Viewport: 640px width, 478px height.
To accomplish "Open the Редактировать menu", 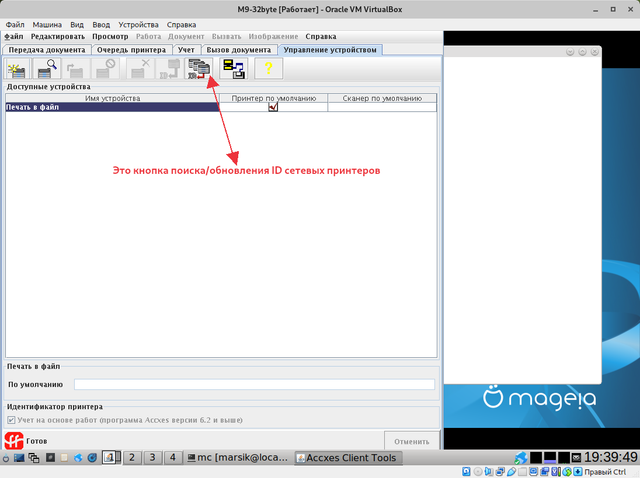I will [x=58, y=36].
